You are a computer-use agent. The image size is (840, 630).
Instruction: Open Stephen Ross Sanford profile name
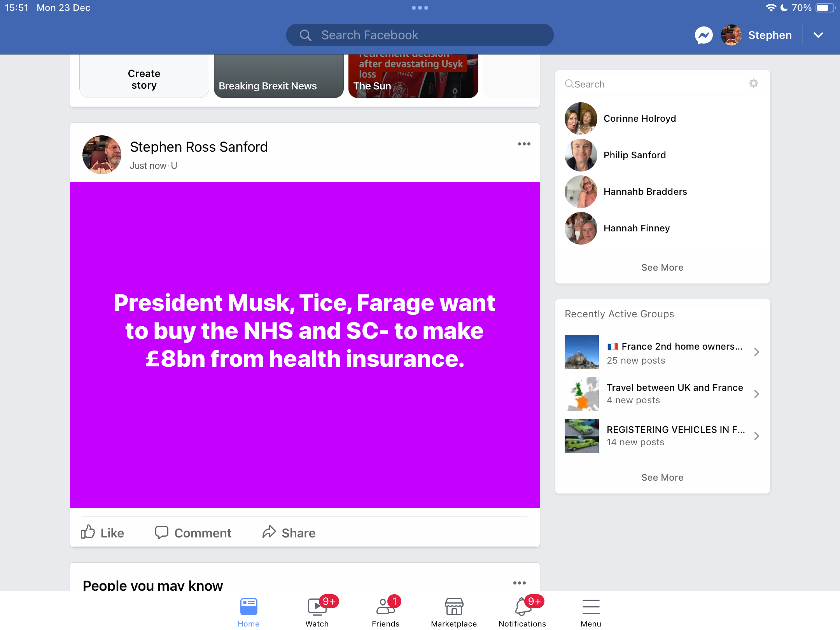199,147
